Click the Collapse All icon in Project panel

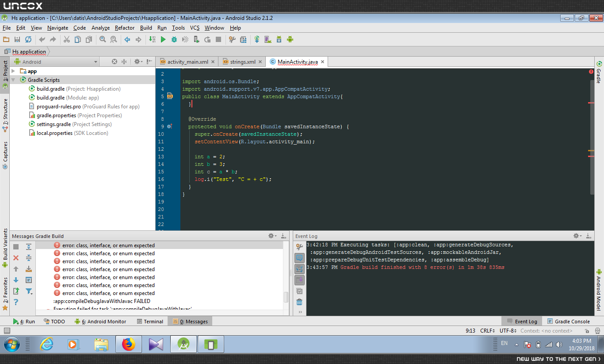pyautogui.click(x=124, y=62)
